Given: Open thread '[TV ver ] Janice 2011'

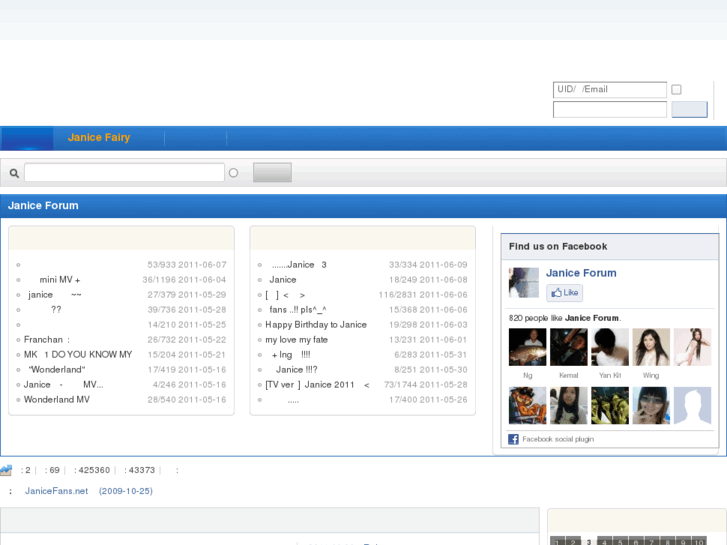Looking at the screenshot, I should point(317,385).
